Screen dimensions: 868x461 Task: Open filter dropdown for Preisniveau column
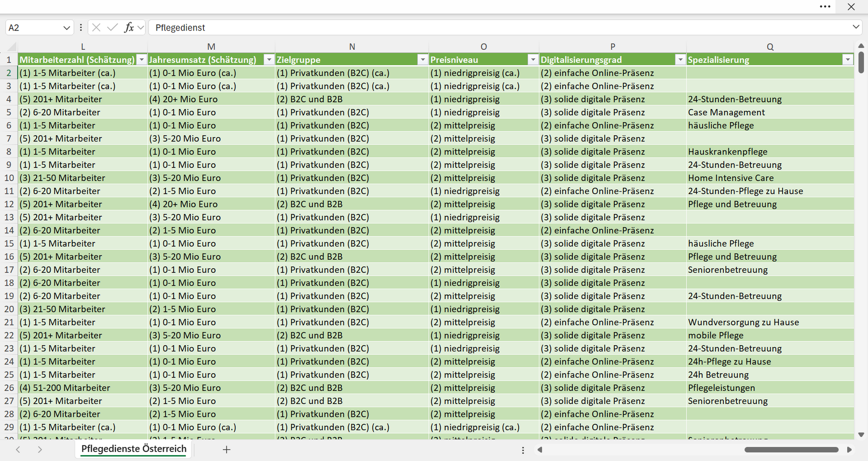(x=533, y=60)
